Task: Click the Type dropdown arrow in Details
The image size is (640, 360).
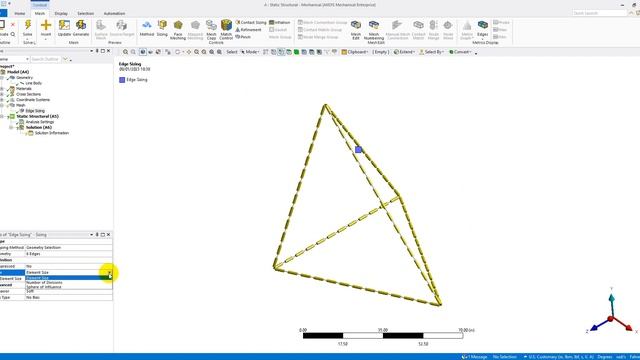Action: coord(109,272)
